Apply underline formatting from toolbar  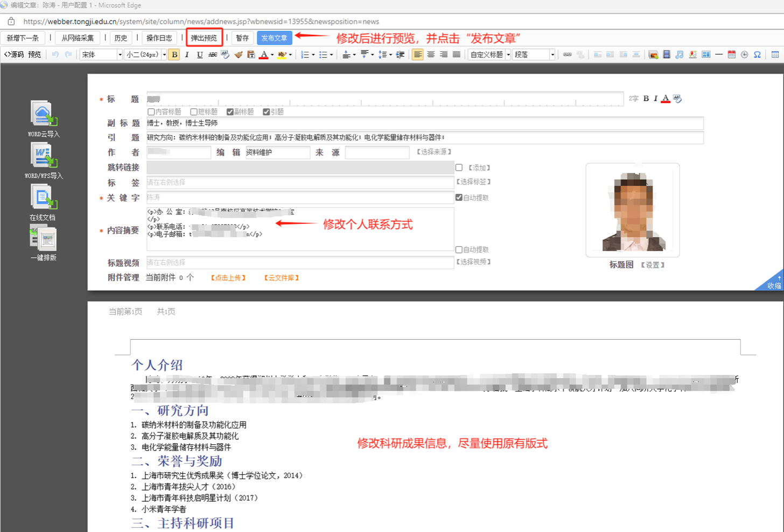200,54
